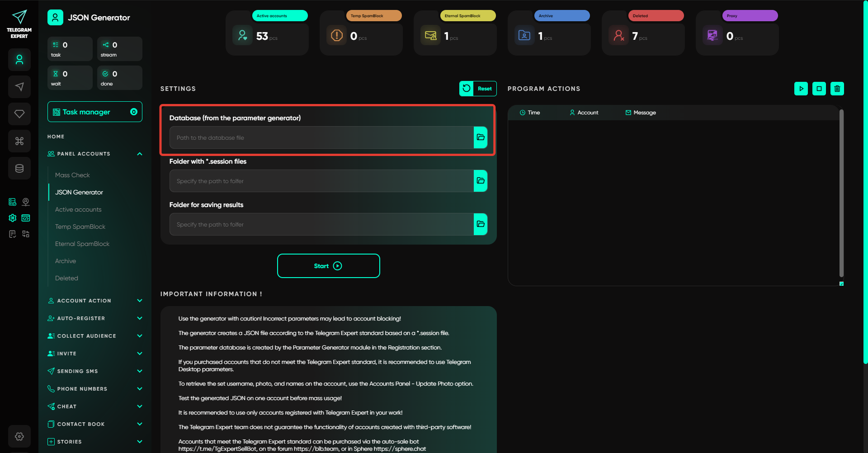This screenshot has height=453, width=868.
Task: Open Mass Check in panel accounts
Action: coord(72,175)
